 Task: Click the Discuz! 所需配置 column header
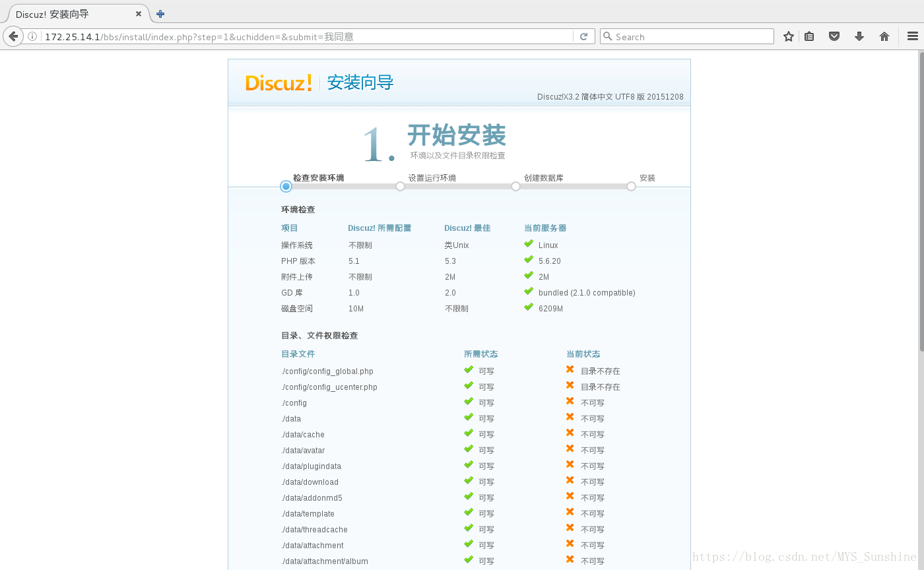click(x=379, y=228)
